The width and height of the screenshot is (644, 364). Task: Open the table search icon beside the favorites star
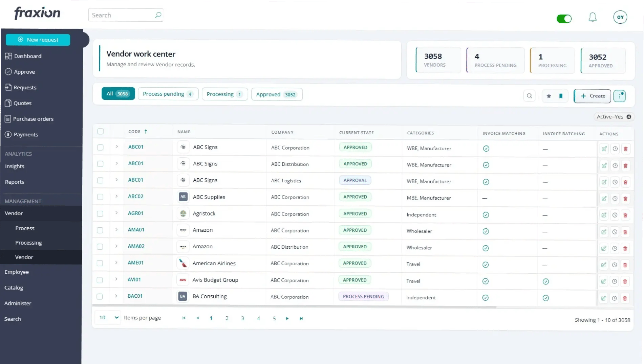(529, 96)
